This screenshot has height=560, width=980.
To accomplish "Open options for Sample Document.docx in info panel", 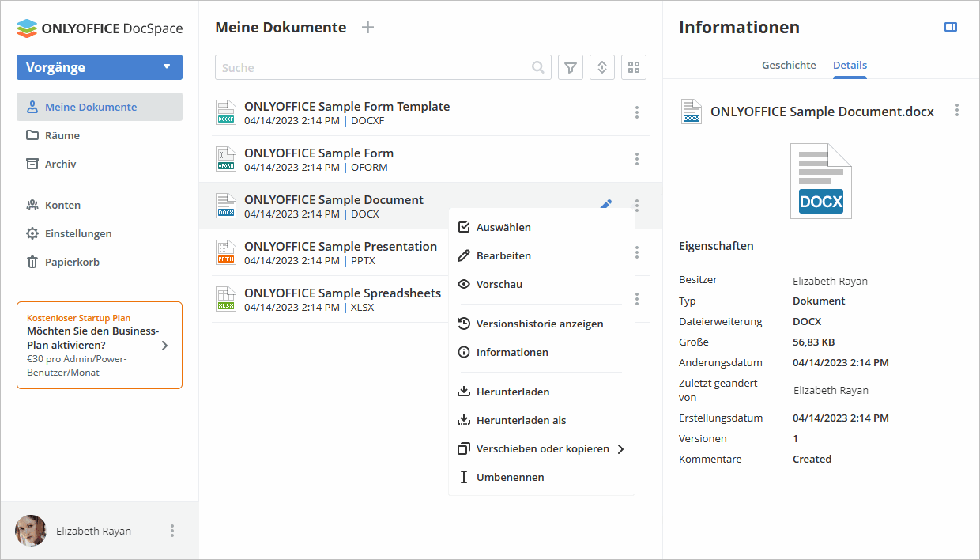I will (x=957, y=111).
